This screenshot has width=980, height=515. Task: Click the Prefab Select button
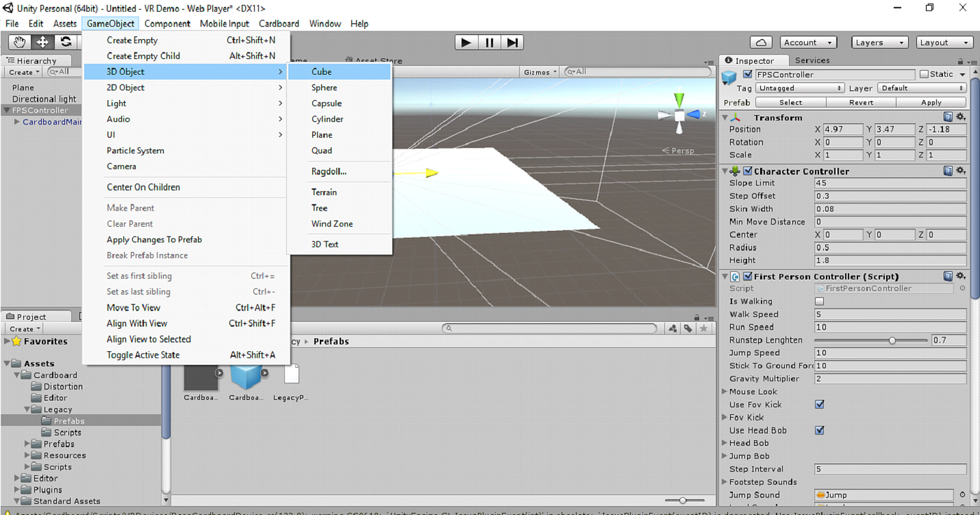point(790,102)
